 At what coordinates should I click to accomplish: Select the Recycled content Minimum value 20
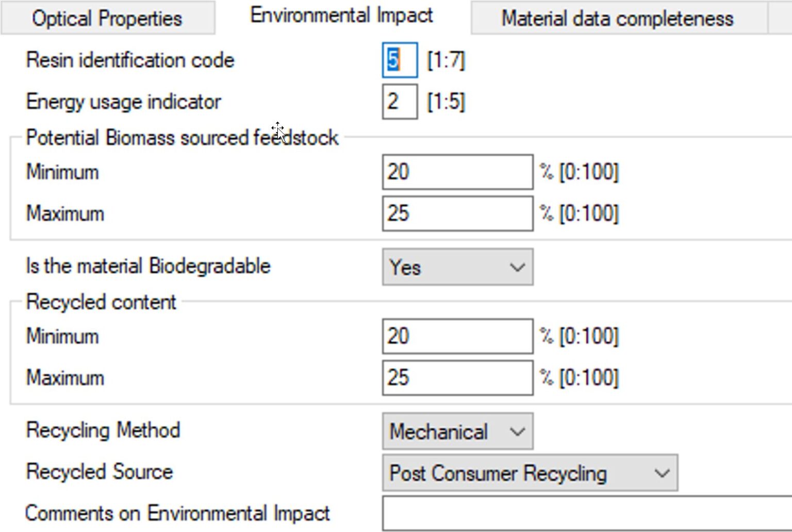click(456, 336)
